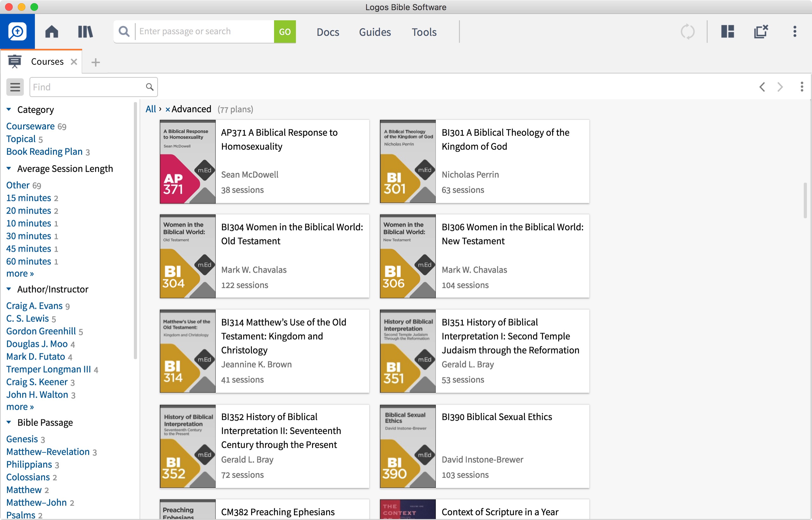Navigate forward with right chevron

pyautogui.click(x=780, y=87)
